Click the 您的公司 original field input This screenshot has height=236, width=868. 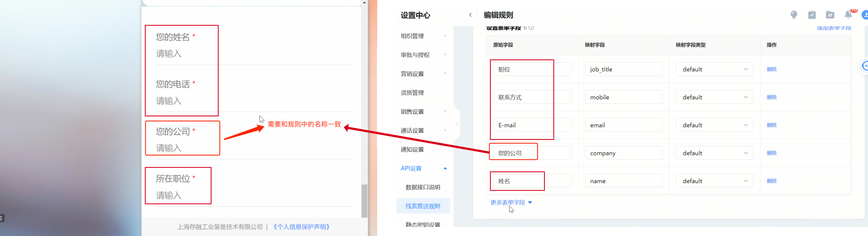pyautogui.click(x=532, y=153)
